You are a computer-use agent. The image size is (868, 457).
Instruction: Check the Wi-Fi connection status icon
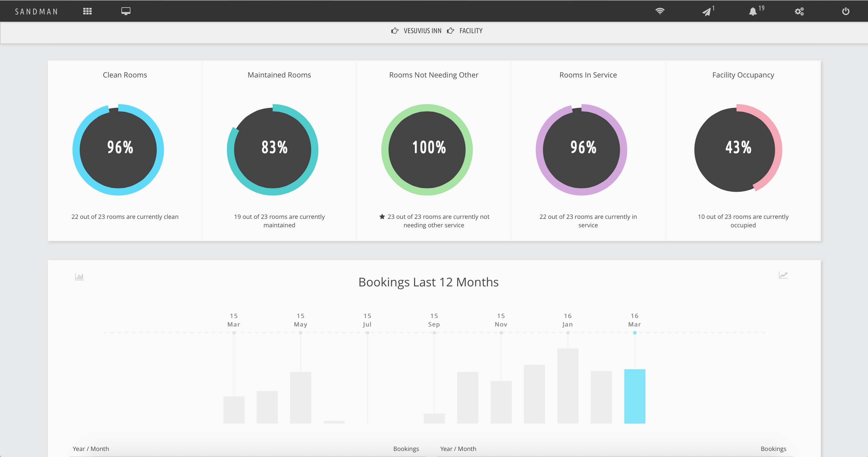[660, 11]
